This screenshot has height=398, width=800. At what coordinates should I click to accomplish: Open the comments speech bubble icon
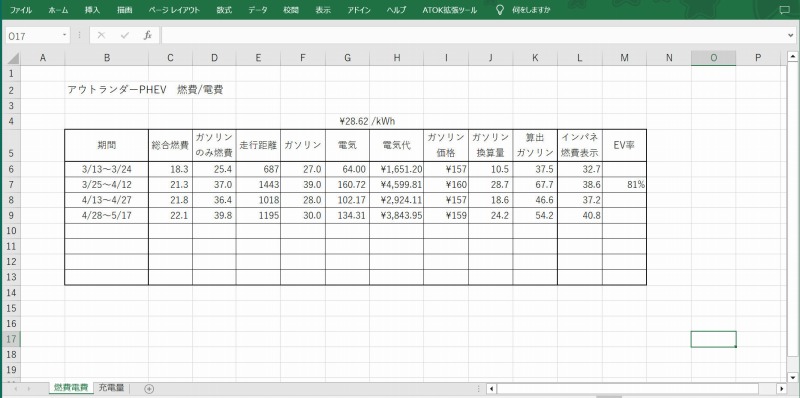coord(785,10)
